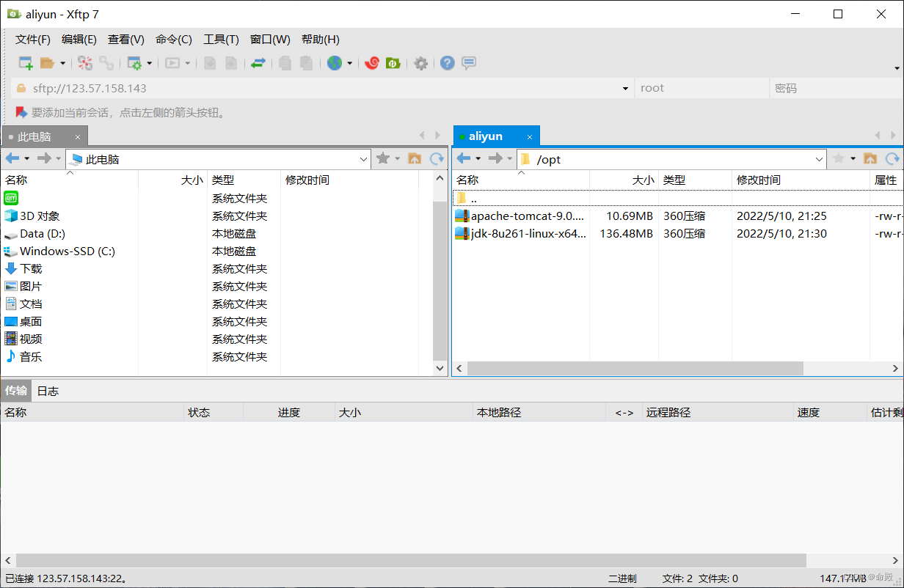Expand the 此电脑 local path dropdown

tap(364, 159)
